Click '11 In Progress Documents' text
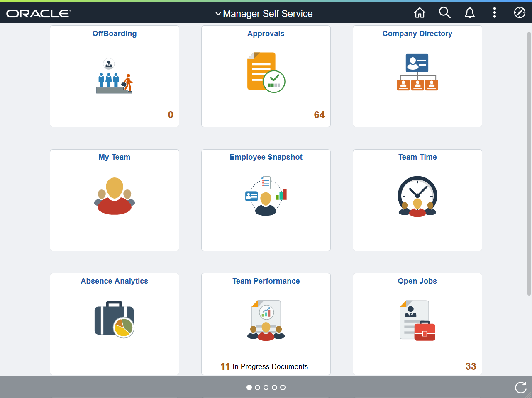Image resolution: width=532 pixels, height=398 pixels. [264, 366]
